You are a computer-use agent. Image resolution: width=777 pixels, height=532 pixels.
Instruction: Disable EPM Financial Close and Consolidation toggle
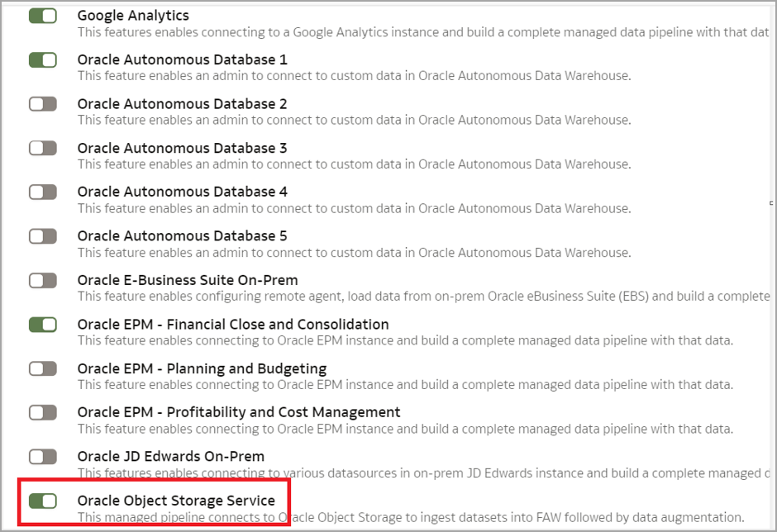coord(42,325)
